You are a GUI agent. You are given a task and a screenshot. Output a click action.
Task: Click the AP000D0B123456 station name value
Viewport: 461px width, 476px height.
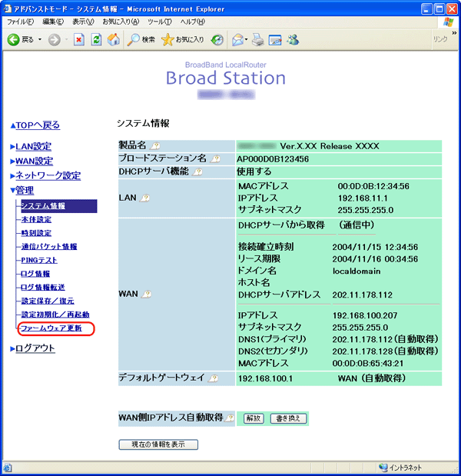273,159
